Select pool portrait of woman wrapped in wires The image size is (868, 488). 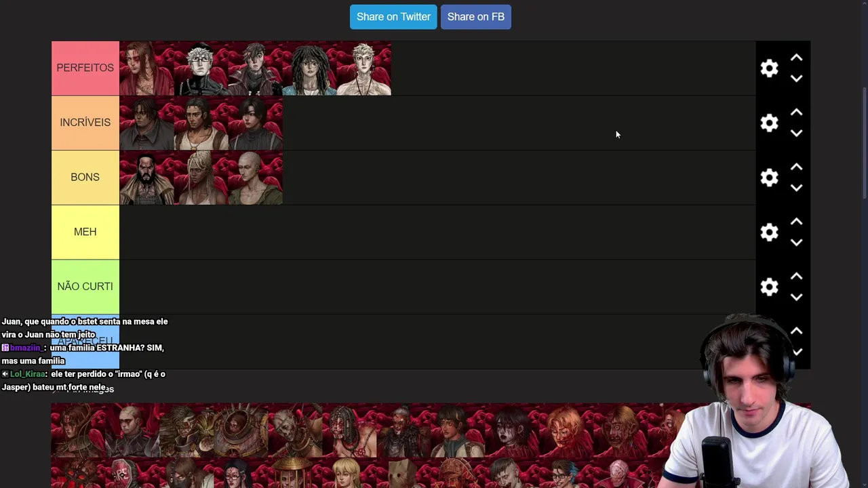click(x=79, y=430)
